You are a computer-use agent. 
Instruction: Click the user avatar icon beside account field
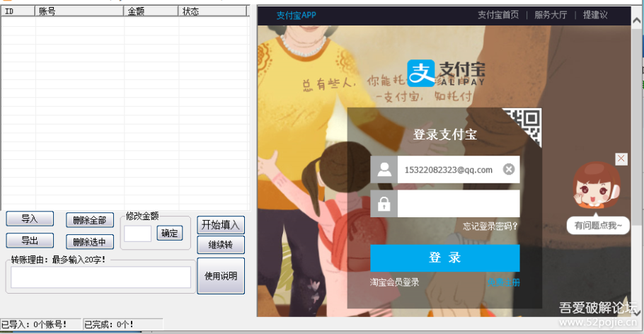pos(384,169)
